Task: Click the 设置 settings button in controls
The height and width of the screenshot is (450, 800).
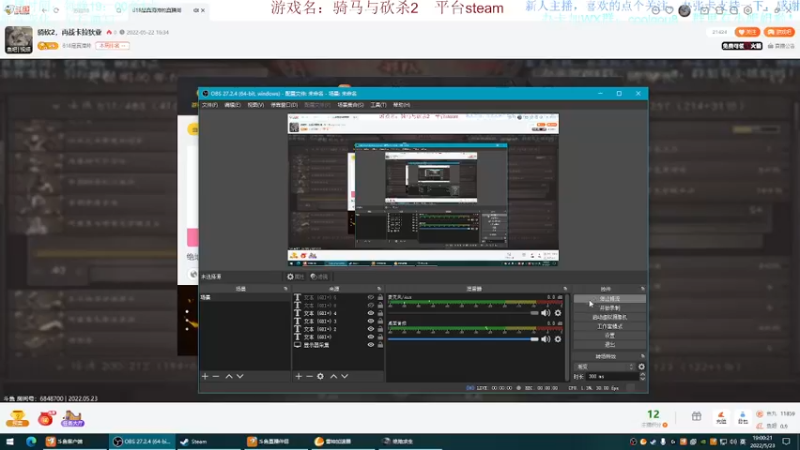Action: click(x=610, y=336)
